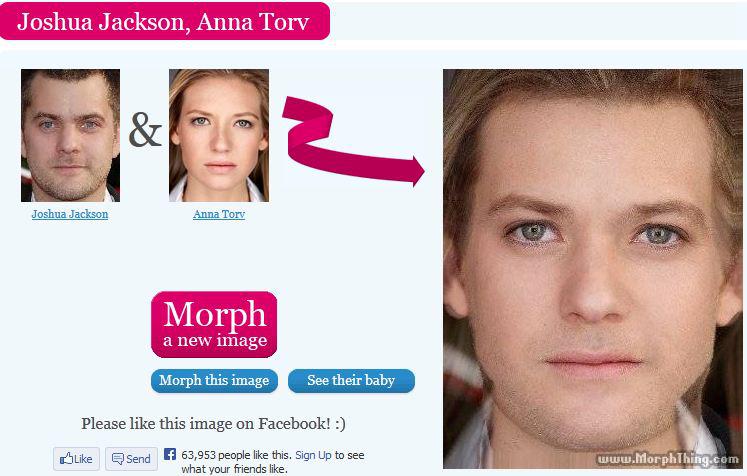Click the ampersand symbol between photos
Viewport: 747px width, 476px height.
coord(145,129)
